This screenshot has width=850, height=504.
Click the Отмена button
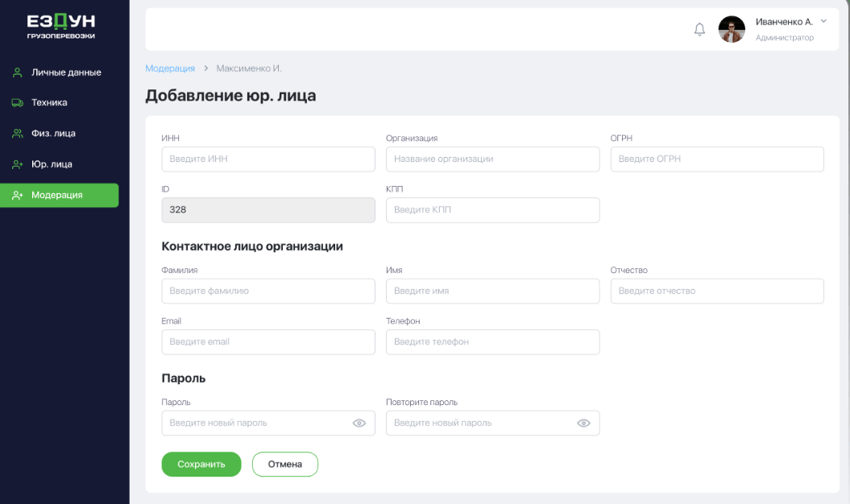(284, 465)
